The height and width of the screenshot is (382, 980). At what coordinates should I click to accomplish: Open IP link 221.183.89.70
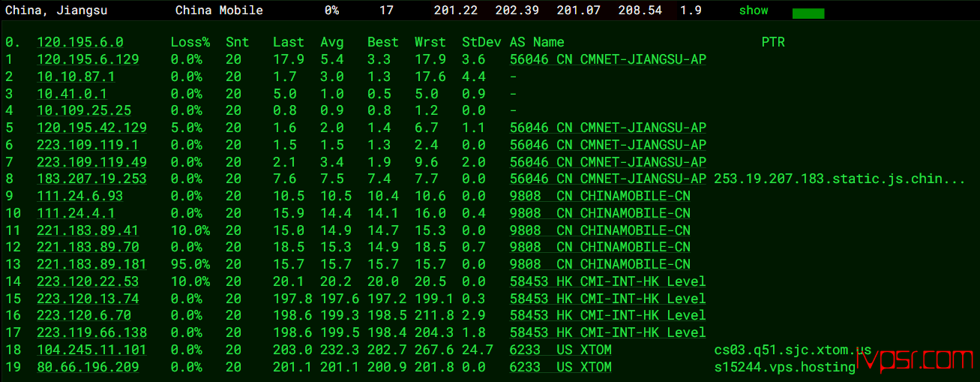point(88,247)
